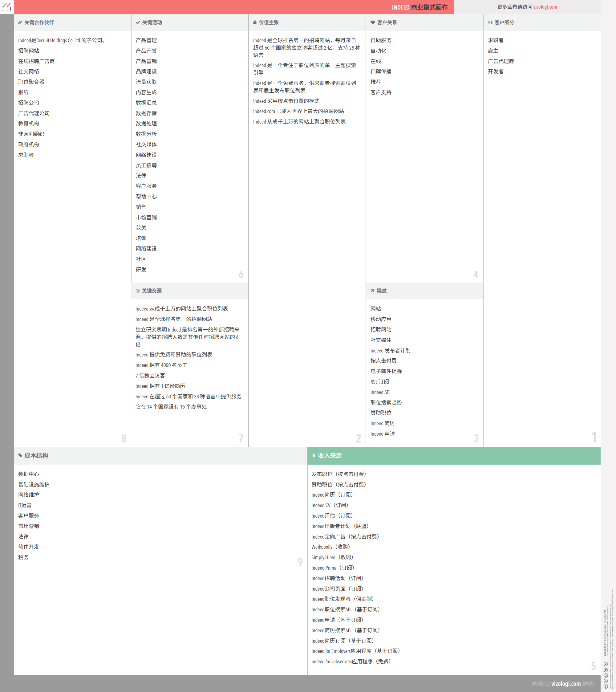This screenshot has height=692, width=616.
Task: Click the gift icon beside 价值主张
Action: (x=255, y=22)
